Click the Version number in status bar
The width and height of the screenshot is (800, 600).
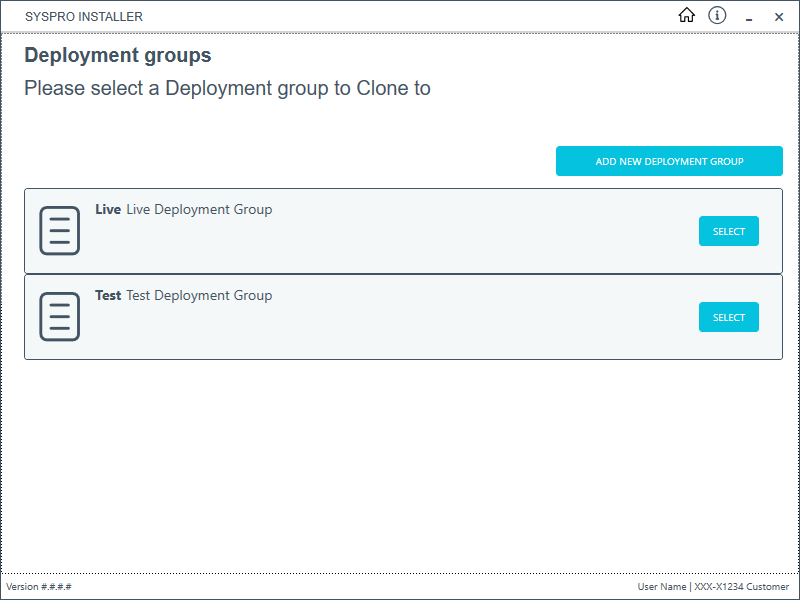pos(39,587)
